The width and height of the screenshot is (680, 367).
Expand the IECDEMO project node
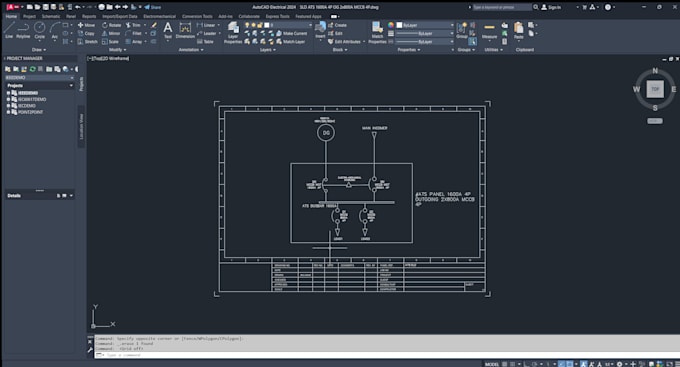tap(8, 105)
